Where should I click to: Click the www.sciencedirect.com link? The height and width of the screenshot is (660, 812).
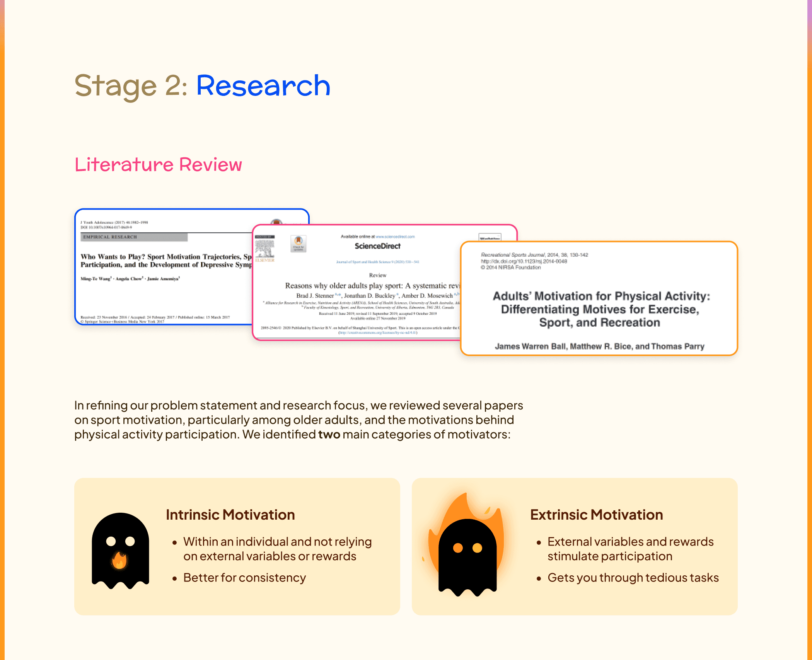tap(395, 236)
